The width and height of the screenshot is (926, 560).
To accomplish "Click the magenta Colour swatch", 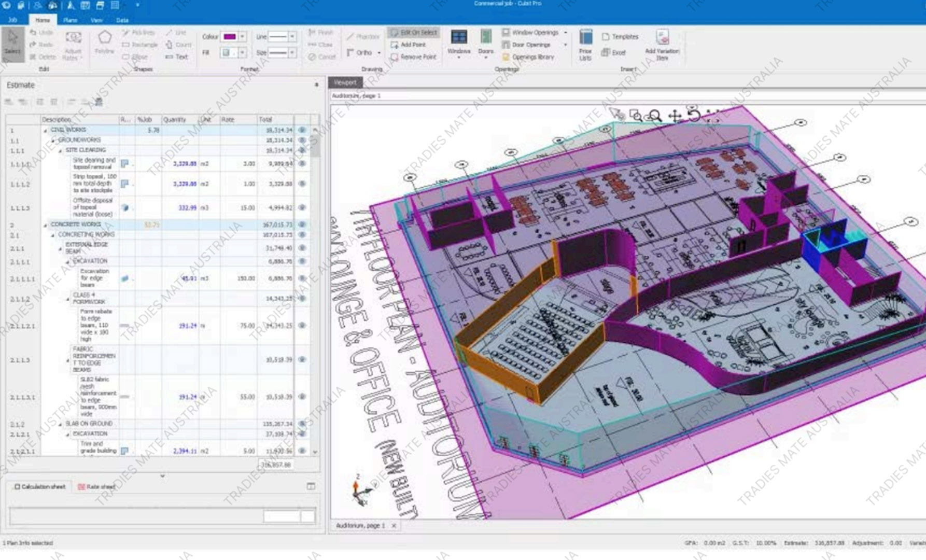I will tap(230, 37).
